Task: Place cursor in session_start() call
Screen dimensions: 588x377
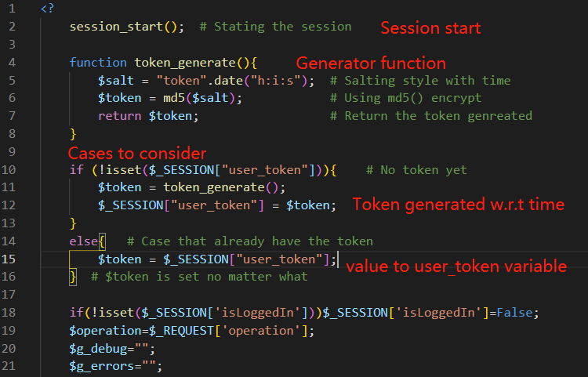Action: pos(127,27)
